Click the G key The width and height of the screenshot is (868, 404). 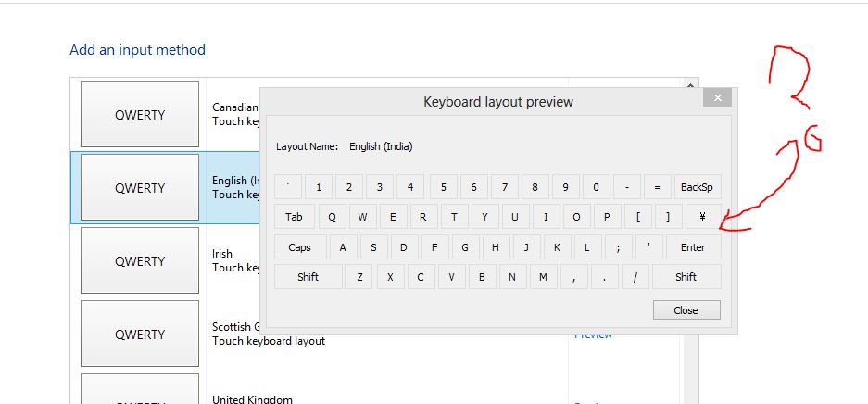point(466,247)
